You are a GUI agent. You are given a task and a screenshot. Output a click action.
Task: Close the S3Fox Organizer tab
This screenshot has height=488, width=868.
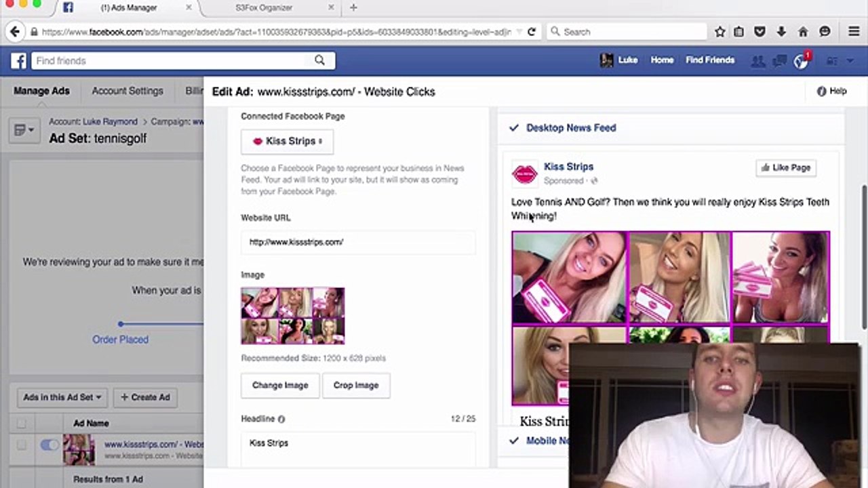[332, 7]
